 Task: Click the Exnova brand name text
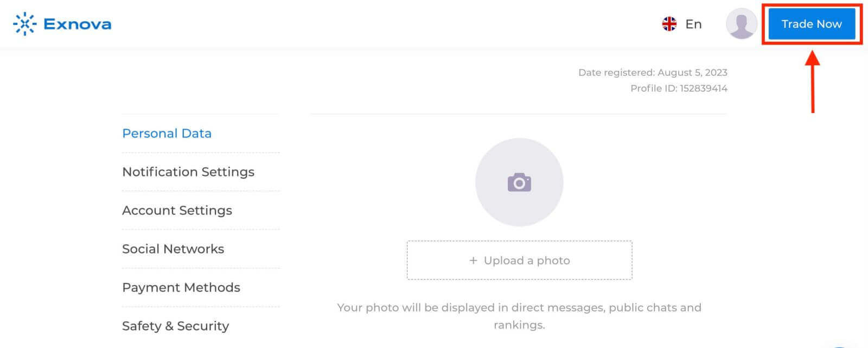tap(78, 24)
